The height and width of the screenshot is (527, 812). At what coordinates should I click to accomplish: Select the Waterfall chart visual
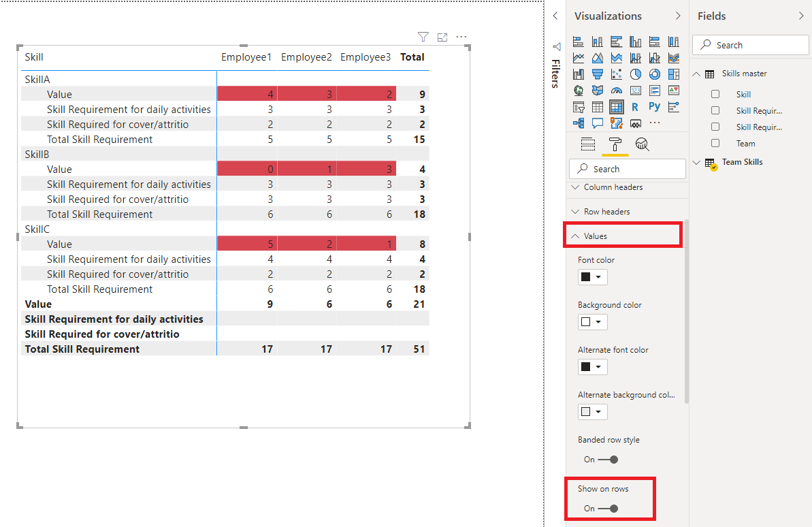tap(579, 74)
